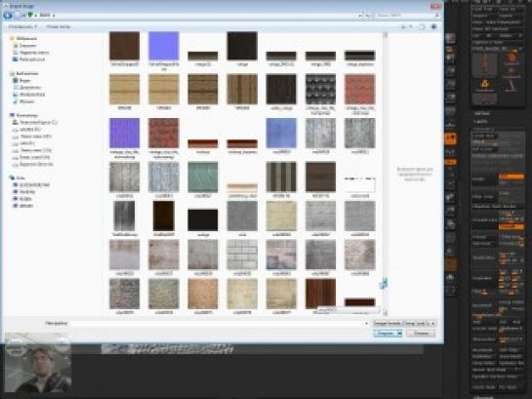Open the image file formats filter dropdown
This screenshot has height=399, width=532.
tap(404, 324)
